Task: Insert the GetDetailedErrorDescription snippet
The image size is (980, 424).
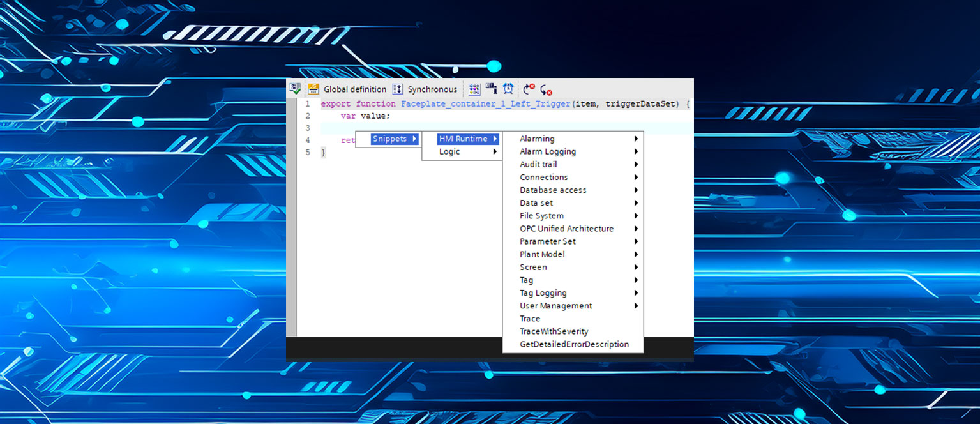Action: click(573, 344)
